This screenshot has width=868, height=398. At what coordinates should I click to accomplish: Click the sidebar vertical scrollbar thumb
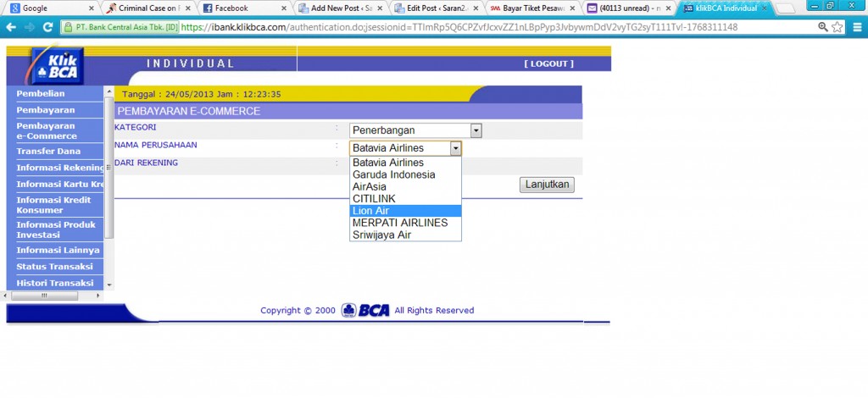click(109, 168)
